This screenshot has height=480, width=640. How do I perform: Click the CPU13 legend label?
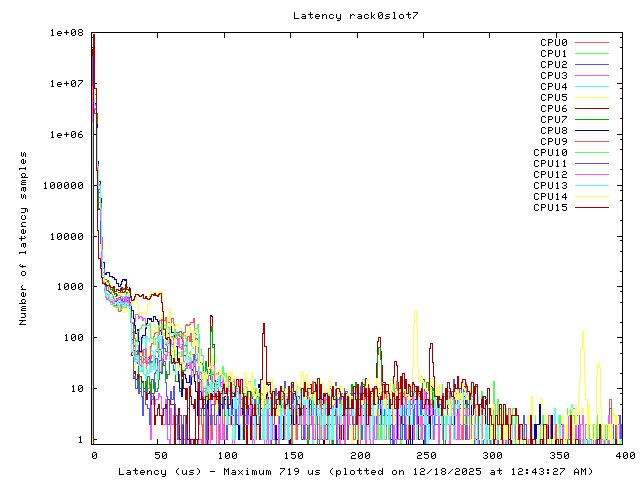coord(550,186)
